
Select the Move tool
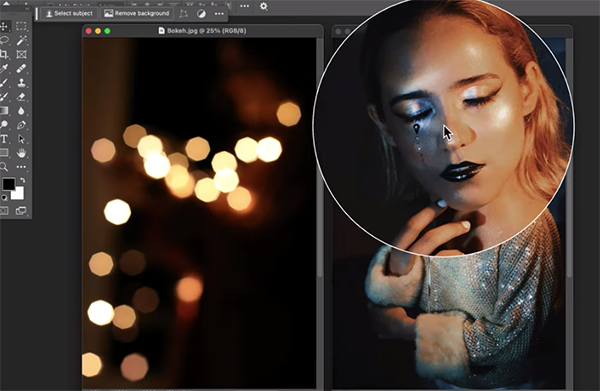pos(4,26)
